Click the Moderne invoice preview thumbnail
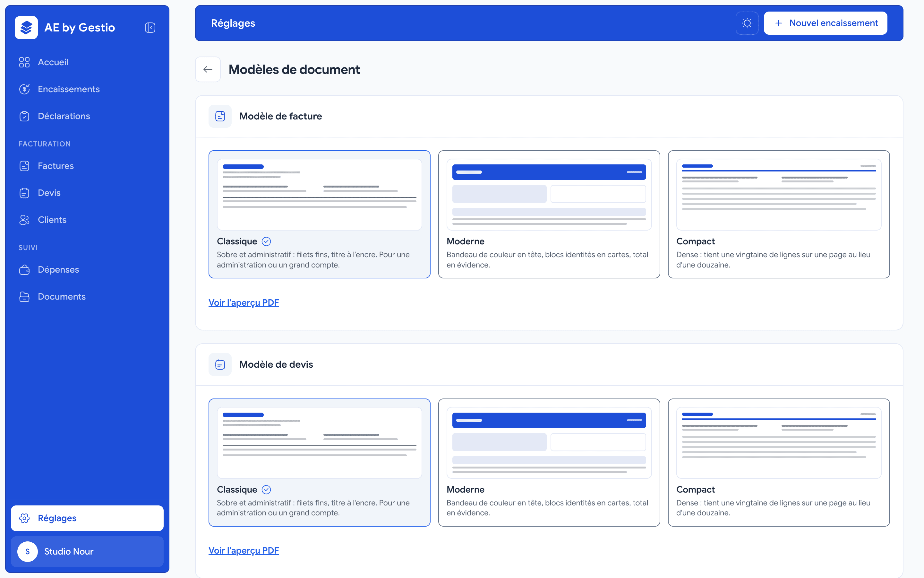This screenshot has height=578, width=924. click(x=549, y=195)
